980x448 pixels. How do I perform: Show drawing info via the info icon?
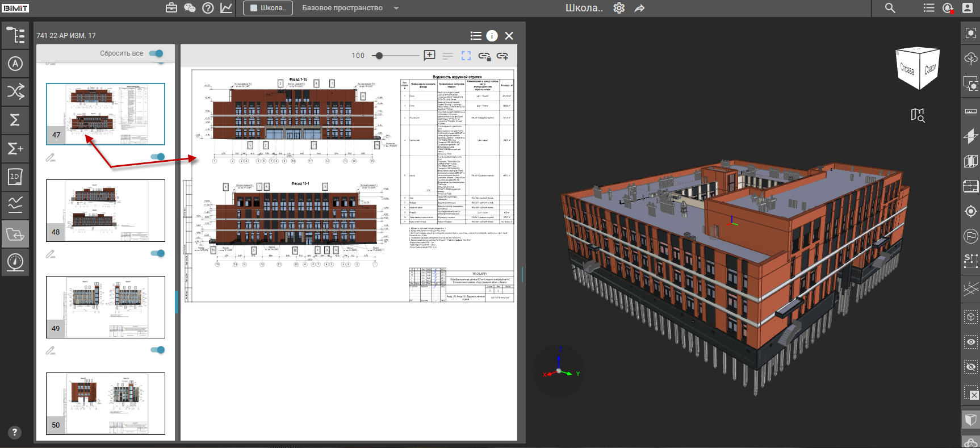click(492, 36)
